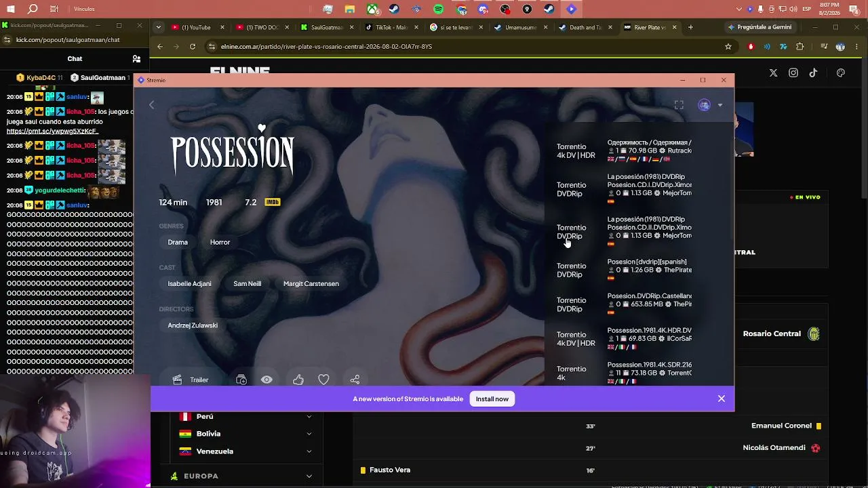Open director Andrzej Zulawski
Viewport: 868px width, 488px height.
tap(193, 325)
